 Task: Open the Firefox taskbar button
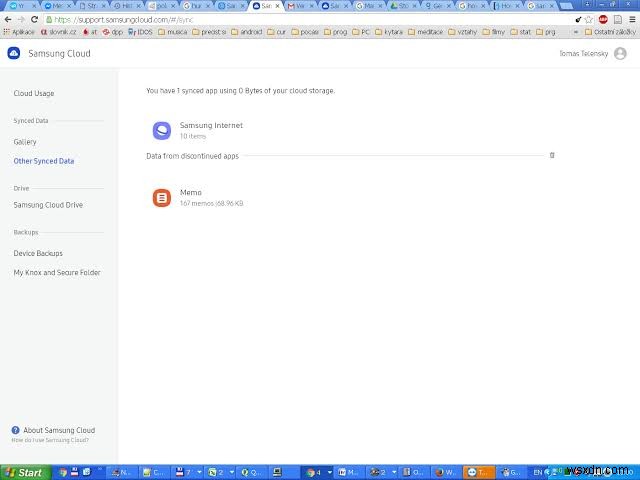point(446,472)
